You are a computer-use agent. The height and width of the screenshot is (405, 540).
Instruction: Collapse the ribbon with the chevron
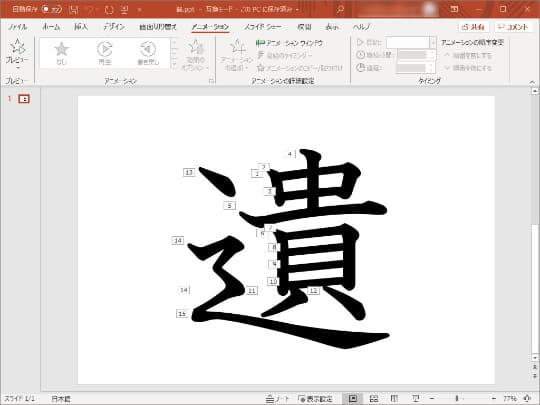[x=532, y=82]
